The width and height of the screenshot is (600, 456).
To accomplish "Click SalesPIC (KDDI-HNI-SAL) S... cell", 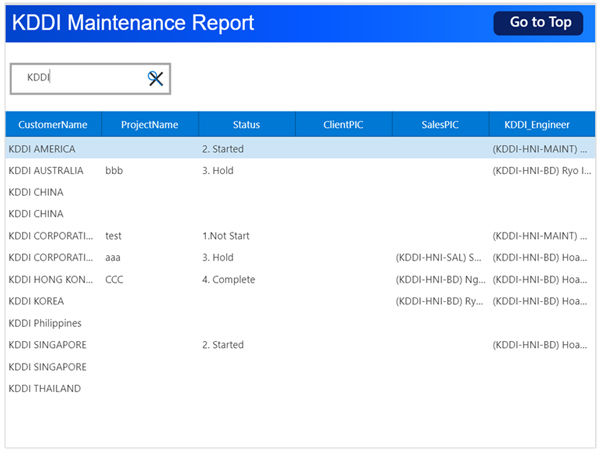I will click(x=439, y=258).
